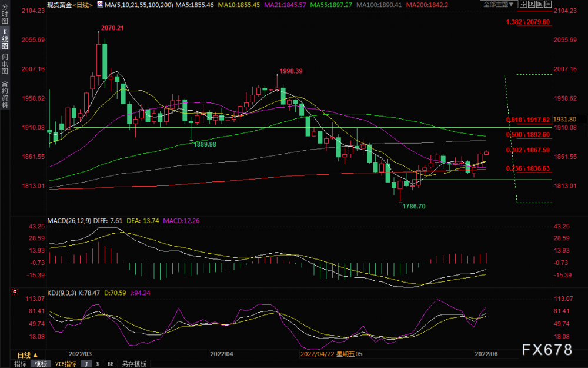Open the 闪电图 side tab
The height and width of the screenshot is (368, 588).
tap(5, 64)
